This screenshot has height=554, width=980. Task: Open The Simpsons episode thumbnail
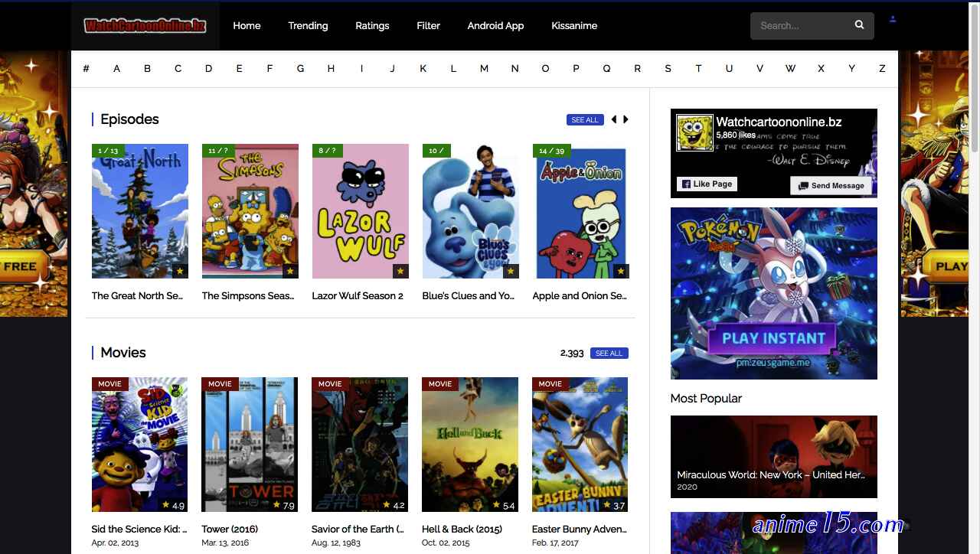click(x=250, y=211)
